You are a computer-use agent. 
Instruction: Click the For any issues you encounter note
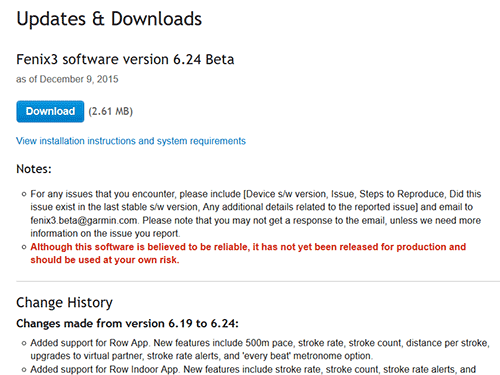256,214
